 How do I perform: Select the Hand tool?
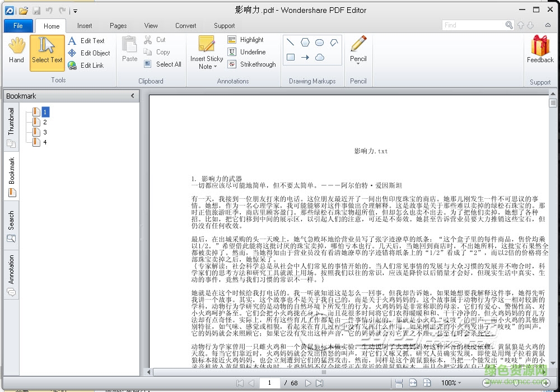(16, 50)
